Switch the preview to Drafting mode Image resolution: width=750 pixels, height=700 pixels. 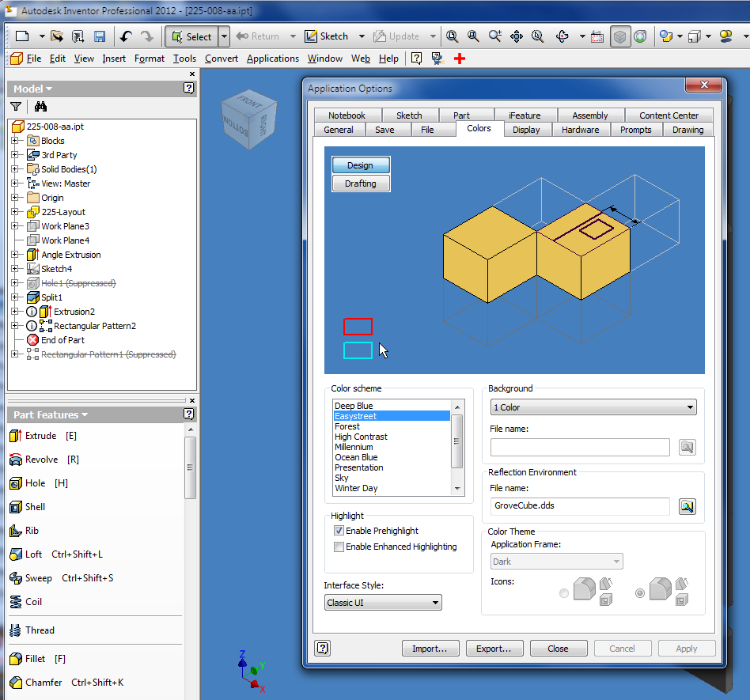click(361, 183)
